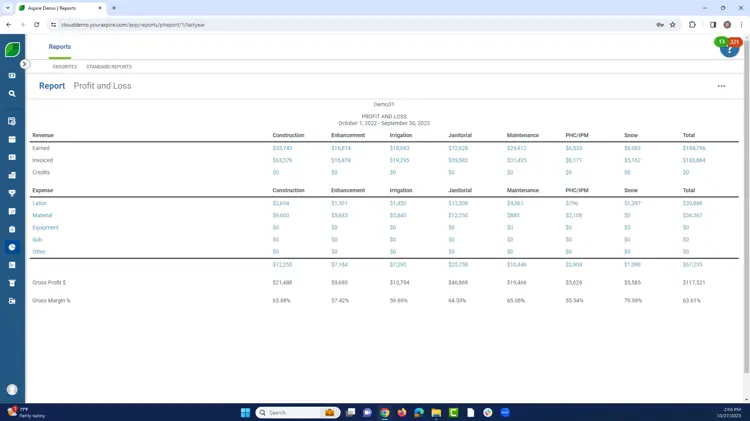Click the password key icon in address bar

pos(660,25)
